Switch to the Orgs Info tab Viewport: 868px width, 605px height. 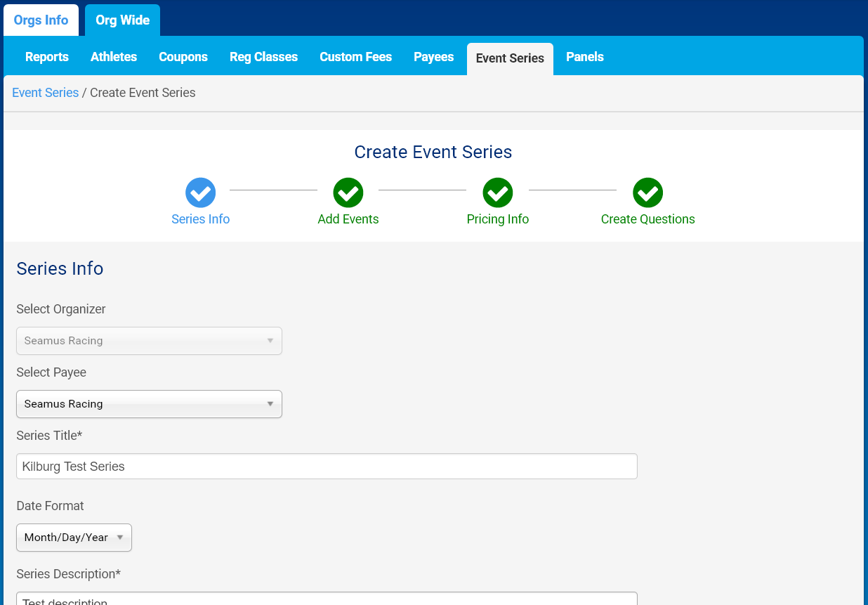[41, 20]
